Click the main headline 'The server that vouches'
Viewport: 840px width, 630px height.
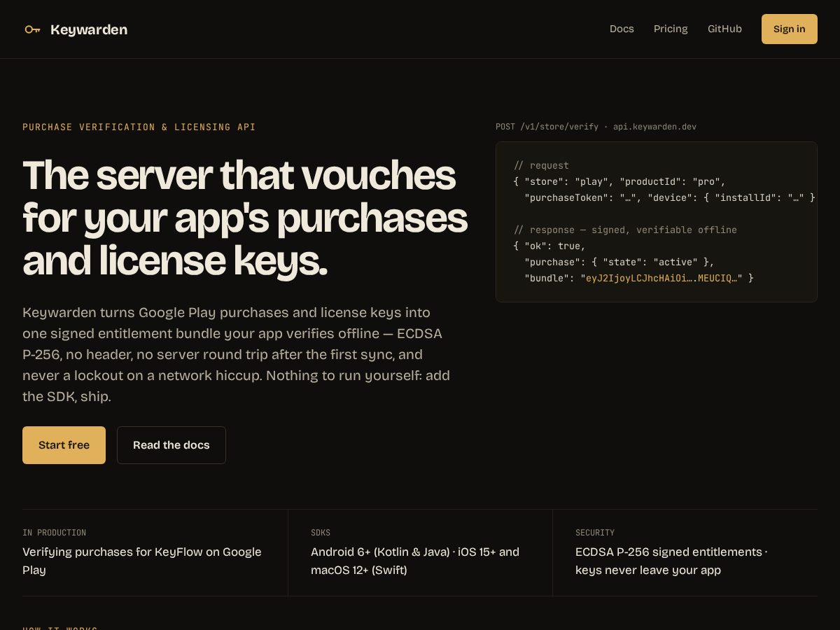(x=239, y=175)
